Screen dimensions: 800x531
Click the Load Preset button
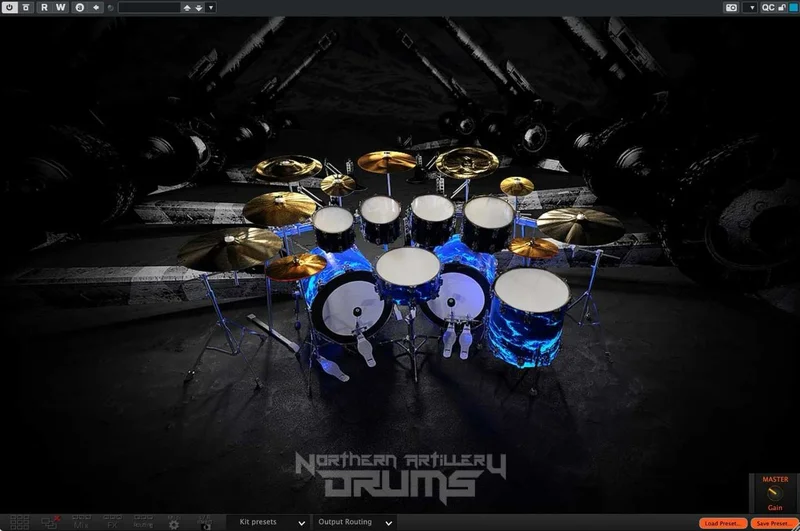click(x=723, y=523)
